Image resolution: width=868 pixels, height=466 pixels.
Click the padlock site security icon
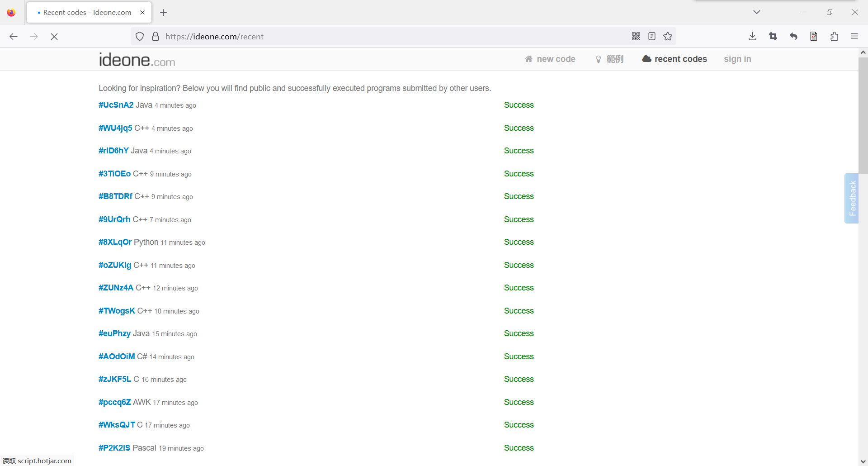point(156,37)
